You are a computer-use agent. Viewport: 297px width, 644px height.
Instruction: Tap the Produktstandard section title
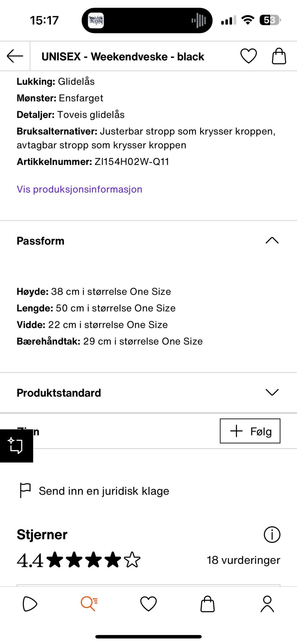(x=59, y=393)
